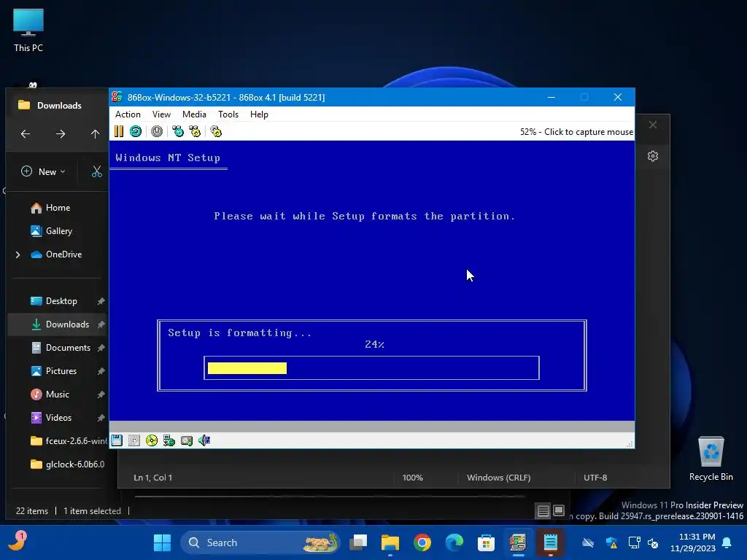Click the yellow formatting progress bar
Image resolution: width=747 pixels, height=560 pixels.
pyautogui.click(x=247, y=368)
